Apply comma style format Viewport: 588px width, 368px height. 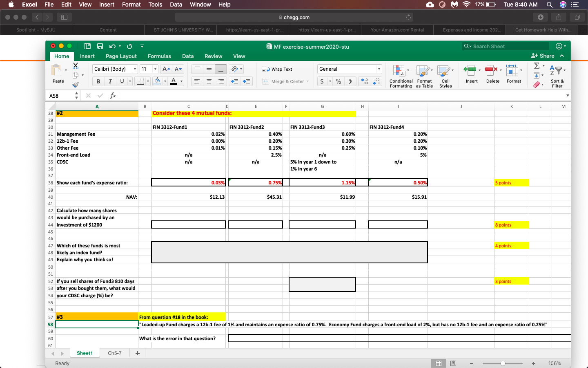[350, 81]
